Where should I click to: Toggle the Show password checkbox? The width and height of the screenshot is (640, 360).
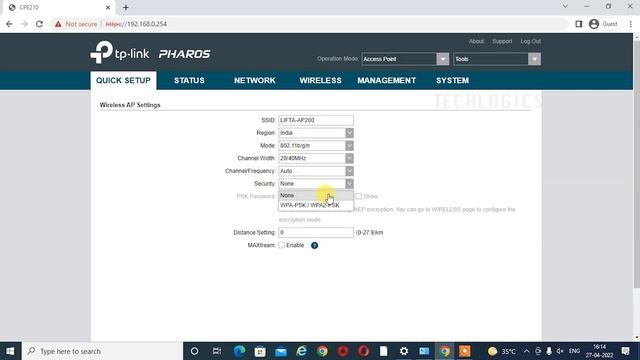click(x=359, y=196)
